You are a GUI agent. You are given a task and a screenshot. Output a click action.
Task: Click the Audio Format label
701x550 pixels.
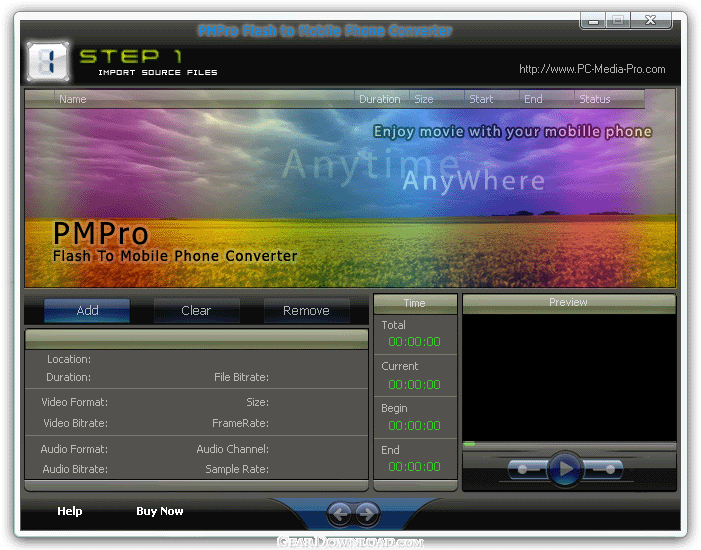tap(74, 449)
